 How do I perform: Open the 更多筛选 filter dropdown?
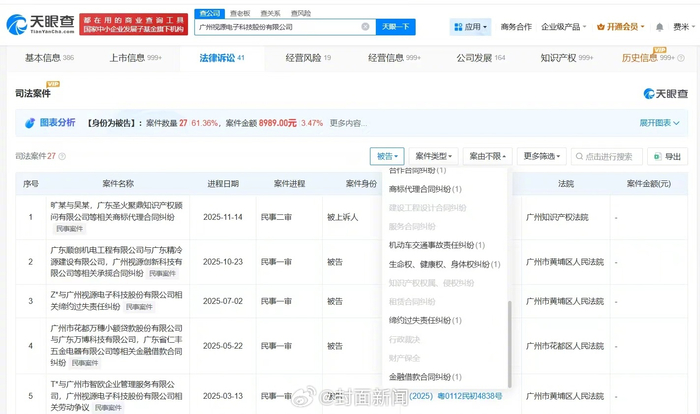coord(539,157)
